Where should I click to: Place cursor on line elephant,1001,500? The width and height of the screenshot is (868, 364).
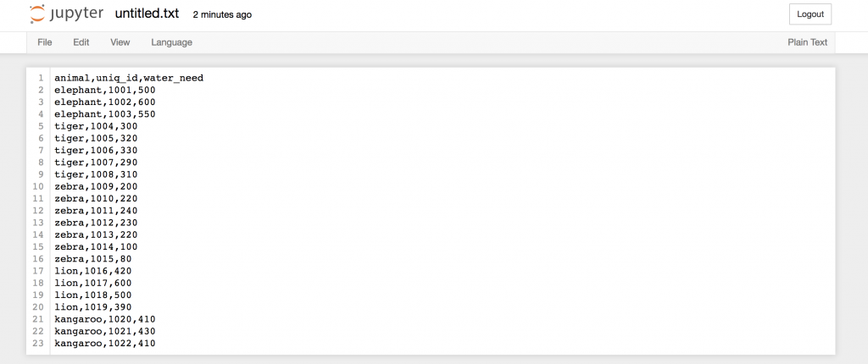click(x=105, y=90)
